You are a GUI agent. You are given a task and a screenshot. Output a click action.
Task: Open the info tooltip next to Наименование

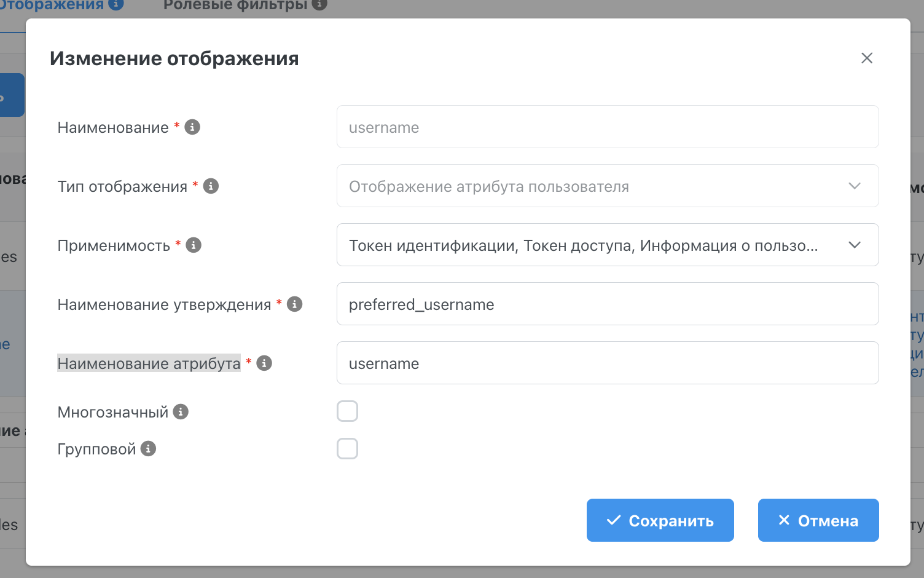[x=192, y=127]
